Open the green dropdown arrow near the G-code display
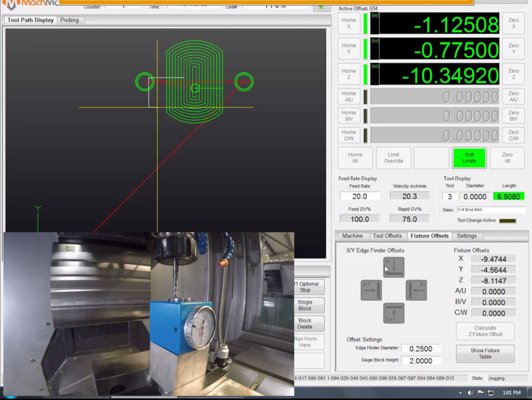Viewport: 532px width, 400px height. click(321, 9)
